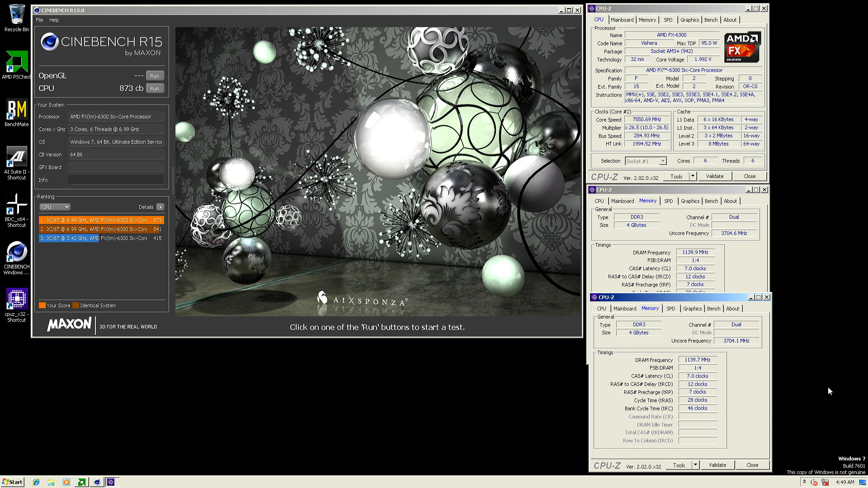868x488 pixels.
Task: Run the CPU benchmark test
Action: 155,89
